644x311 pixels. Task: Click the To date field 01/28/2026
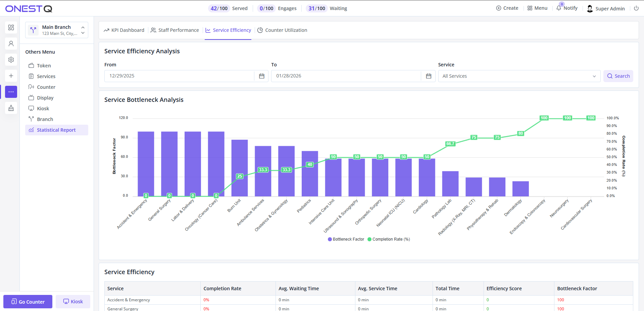(346, 76)
